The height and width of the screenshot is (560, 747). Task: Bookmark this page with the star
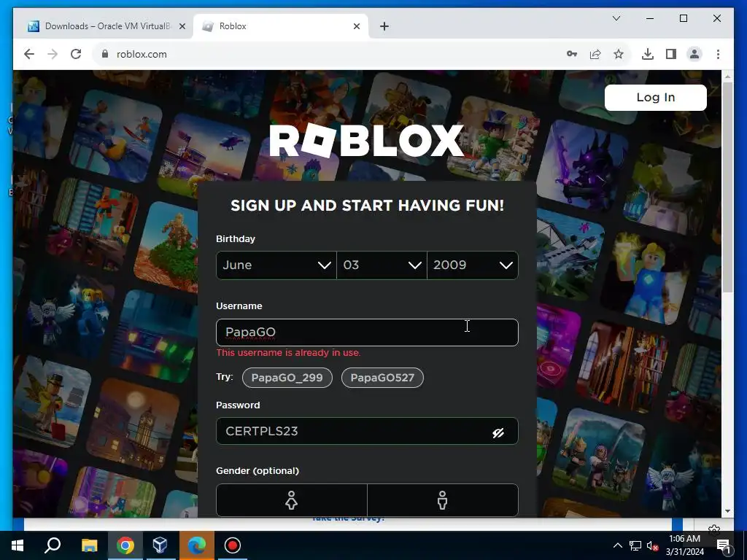point(619,54)
